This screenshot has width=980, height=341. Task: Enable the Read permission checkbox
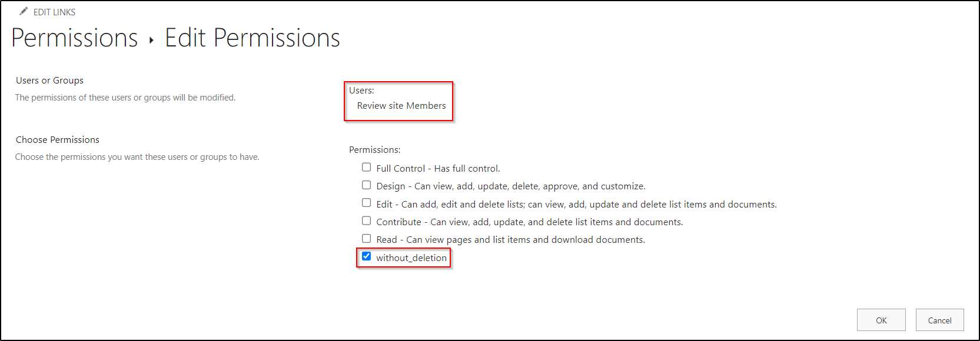[366, 238]
